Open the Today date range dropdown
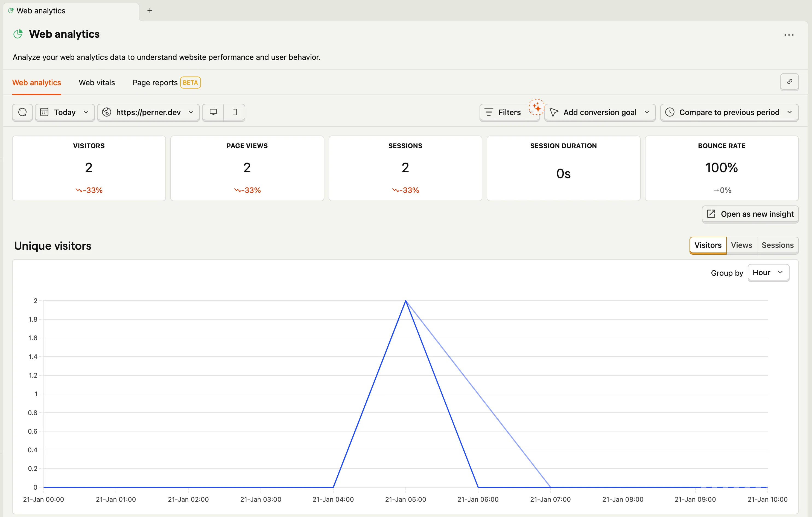 [65, 112]
